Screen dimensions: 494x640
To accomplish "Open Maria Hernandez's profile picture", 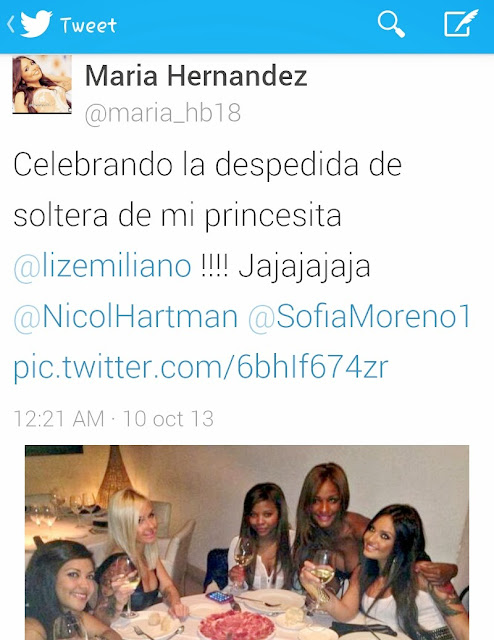I will [x=42, y=84].
